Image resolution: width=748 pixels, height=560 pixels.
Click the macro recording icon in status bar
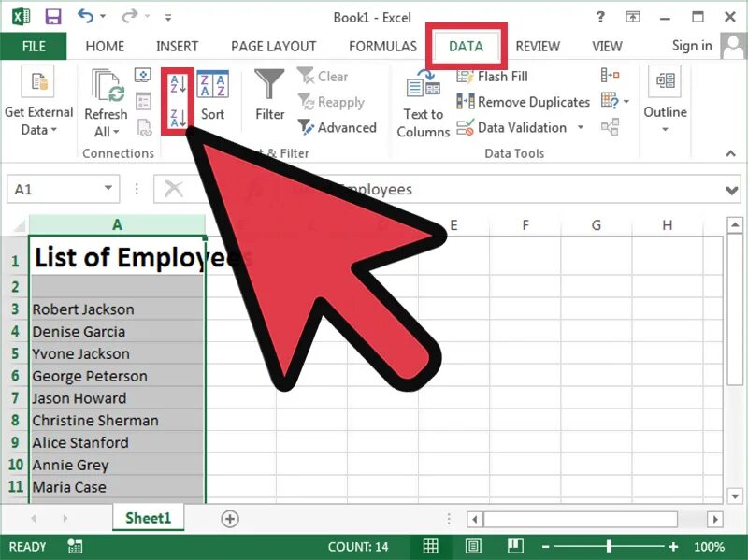[x=75, y=546]
